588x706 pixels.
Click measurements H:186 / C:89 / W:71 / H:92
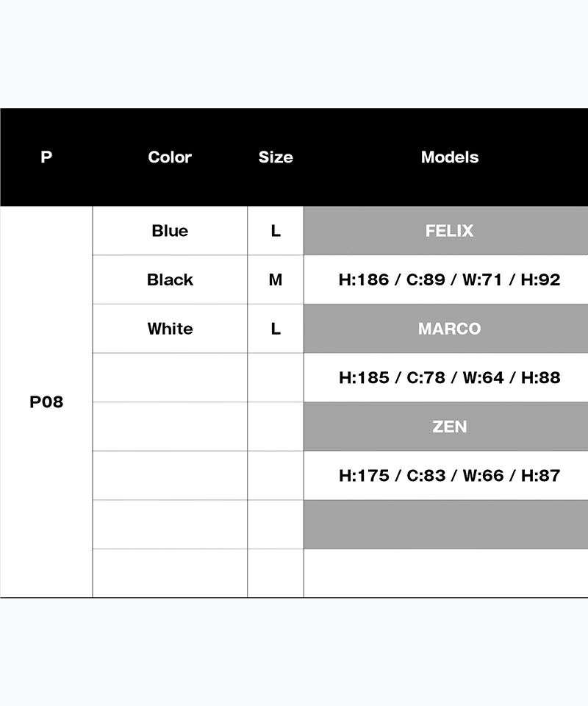tap(449, 279)
